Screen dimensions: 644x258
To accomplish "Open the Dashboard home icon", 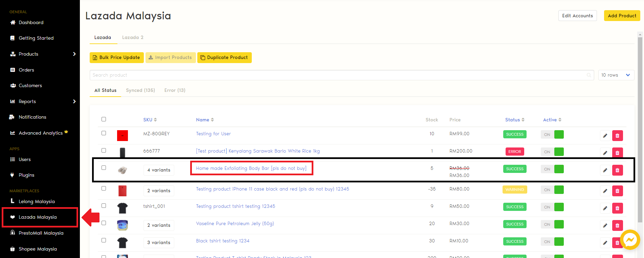I will click(x=13, y=22).
